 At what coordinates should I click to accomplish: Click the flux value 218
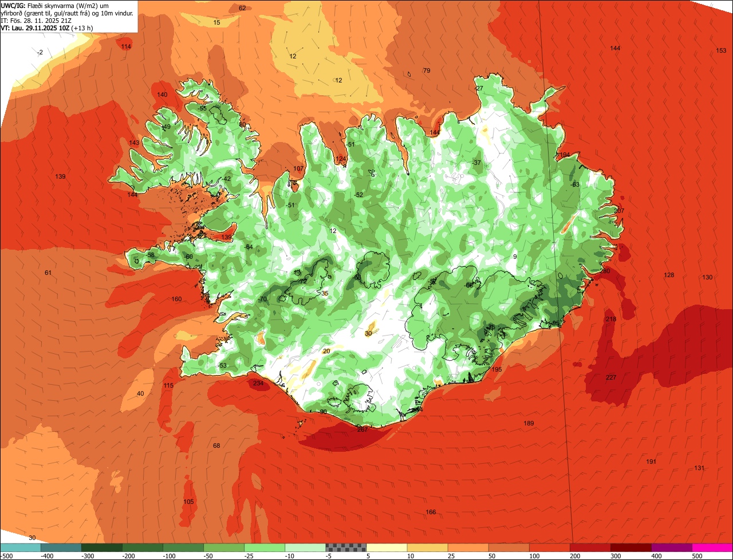[611, 319]
